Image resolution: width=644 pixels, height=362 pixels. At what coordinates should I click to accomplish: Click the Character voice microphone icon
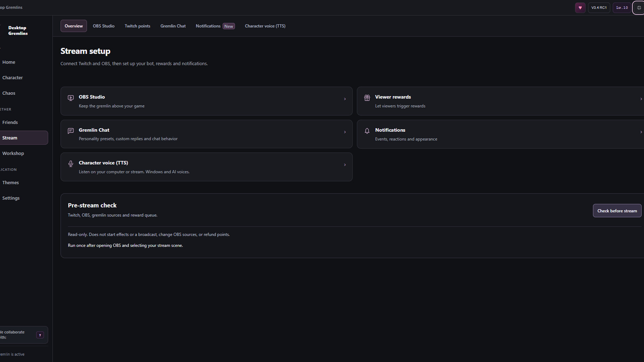(x=70, y=164)
